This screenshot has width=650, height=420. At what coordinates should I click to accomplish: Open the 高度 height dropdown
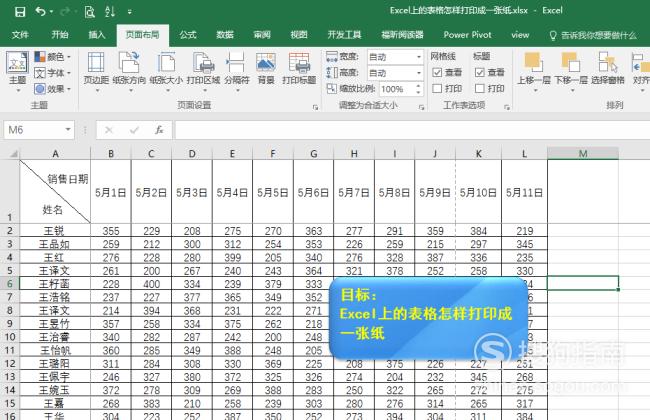(x=419, y=73)
